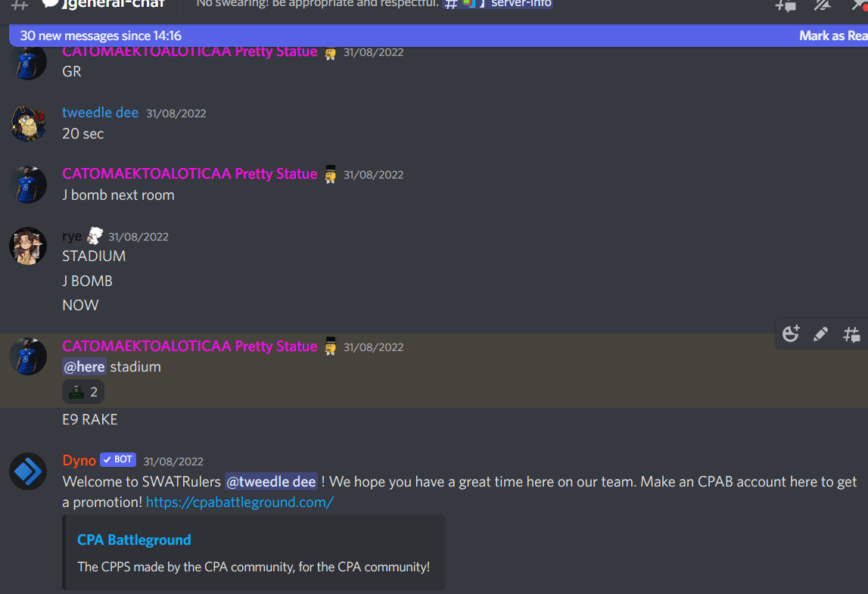The image size is (868, 594).
Task: Click the server-info channel mention
Action: [498, 4]
